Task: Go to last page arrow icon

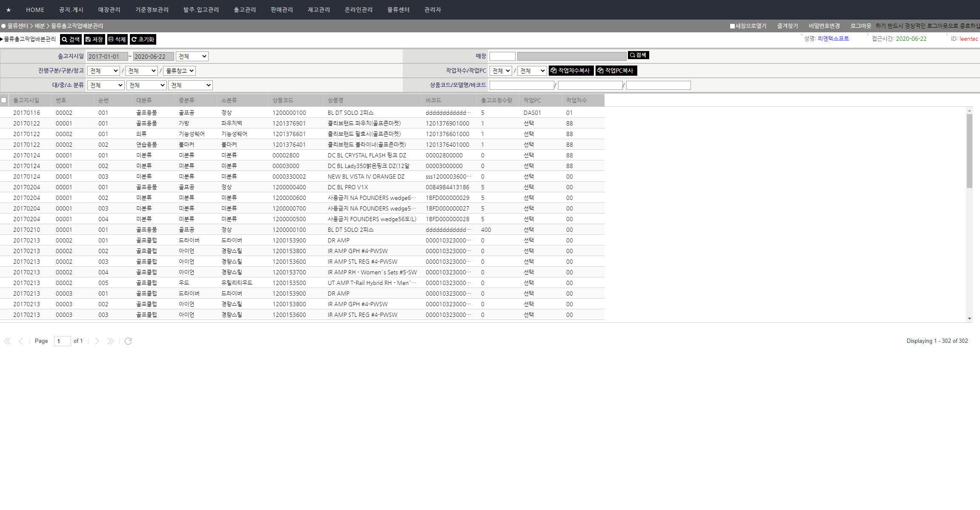Action: [111, 341]
